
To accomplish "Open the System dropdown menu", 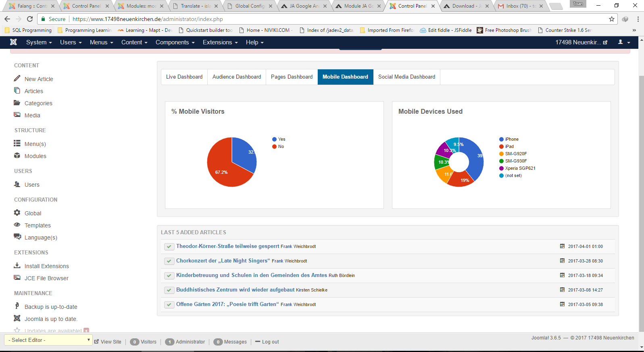I will [x=39, y=42].
